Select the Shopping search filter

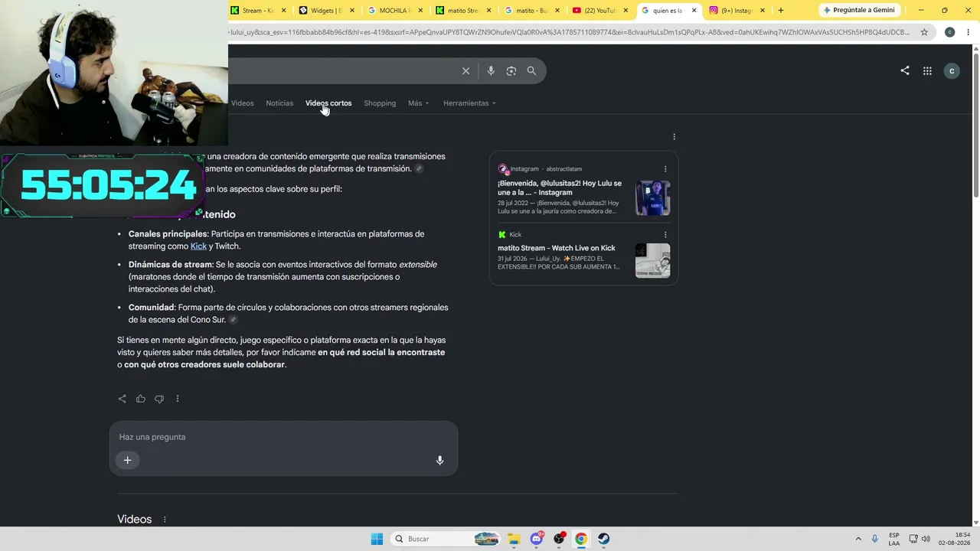pos(380,103)
